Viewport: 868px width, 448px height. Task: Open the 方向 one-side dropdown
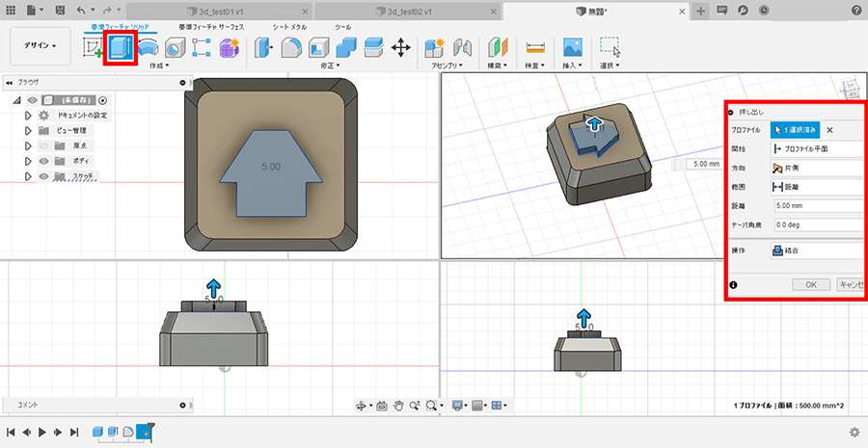tap(819, 168)
